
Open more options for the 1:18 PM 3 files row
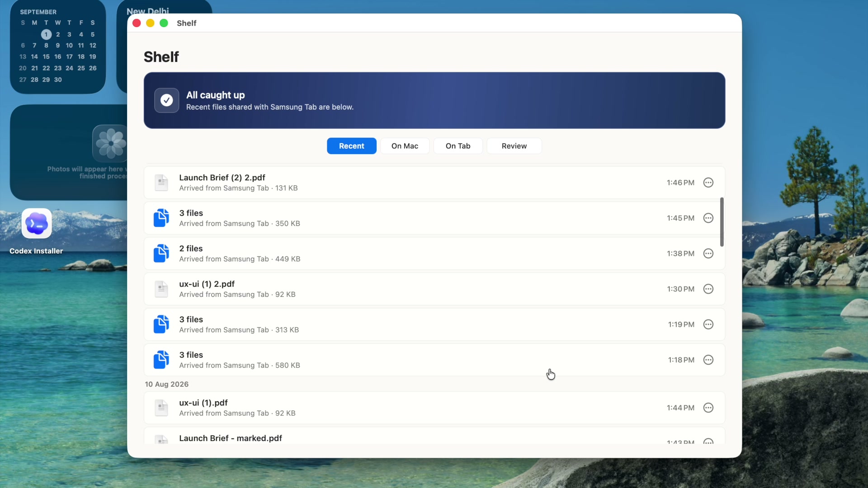(x=708, y=360)
